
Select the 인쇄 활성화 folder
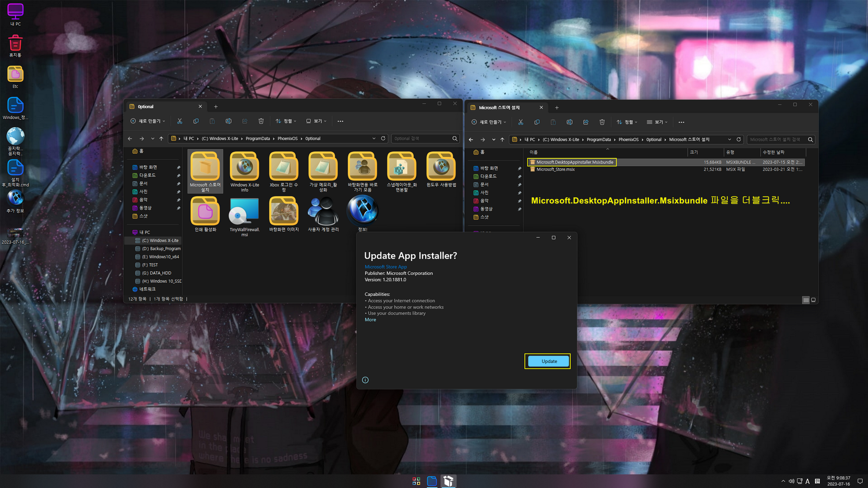(x=205, y=214)
